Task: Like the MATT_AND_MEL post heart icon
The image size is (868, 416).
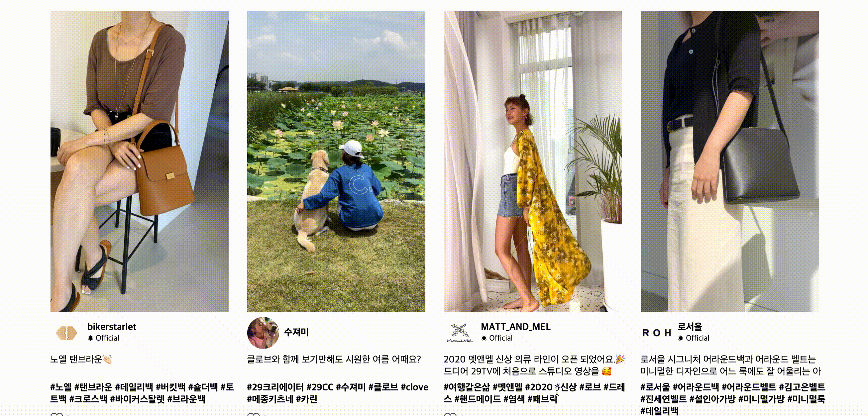Action: tap(450, 414)
